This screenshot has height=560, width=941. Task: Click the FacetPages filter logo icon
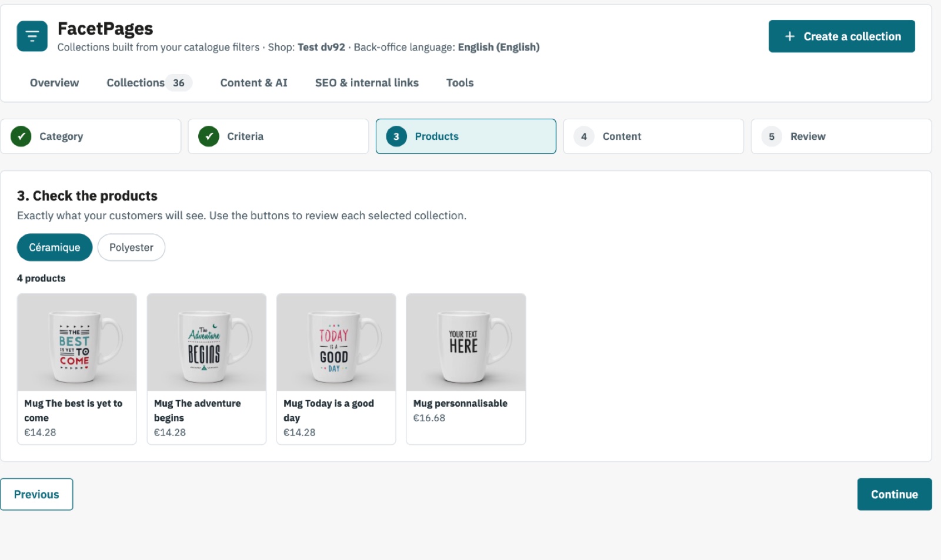click(32, 36)
